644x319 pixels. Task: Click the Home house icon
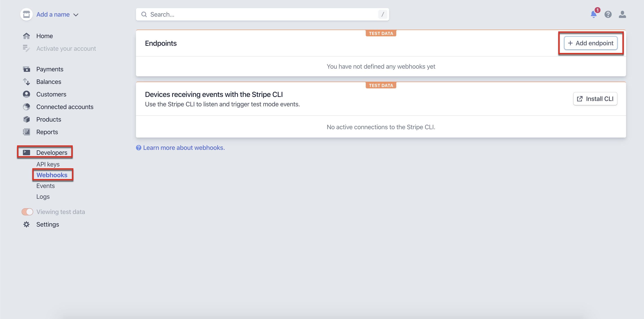[x=26, y=36]
